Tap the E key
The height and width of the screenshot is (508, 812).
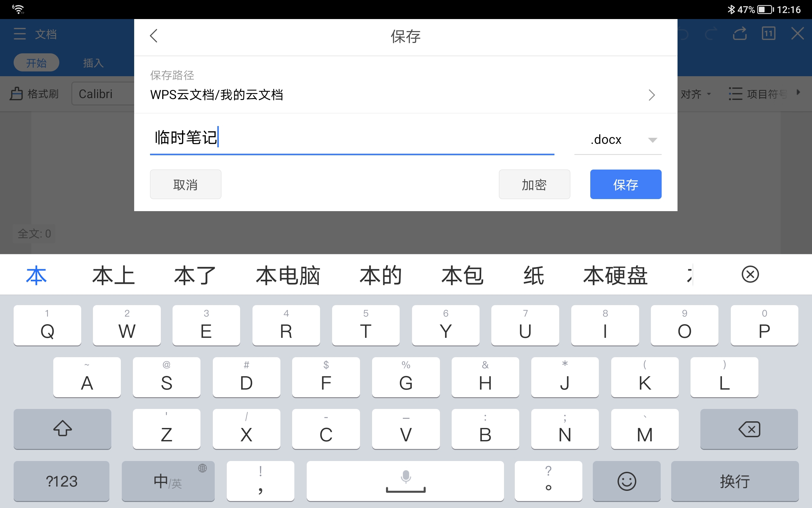(206, 325)
